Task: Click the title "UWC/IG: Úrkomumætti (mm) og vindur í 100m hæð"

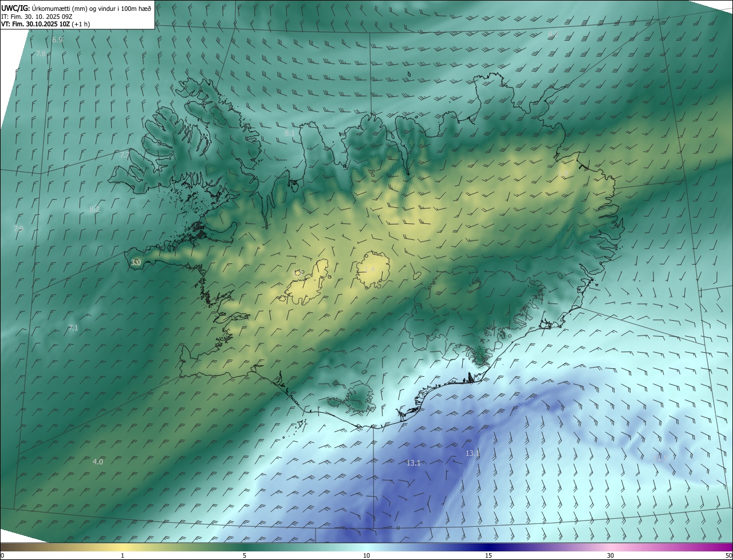Action: click(77, 7)
